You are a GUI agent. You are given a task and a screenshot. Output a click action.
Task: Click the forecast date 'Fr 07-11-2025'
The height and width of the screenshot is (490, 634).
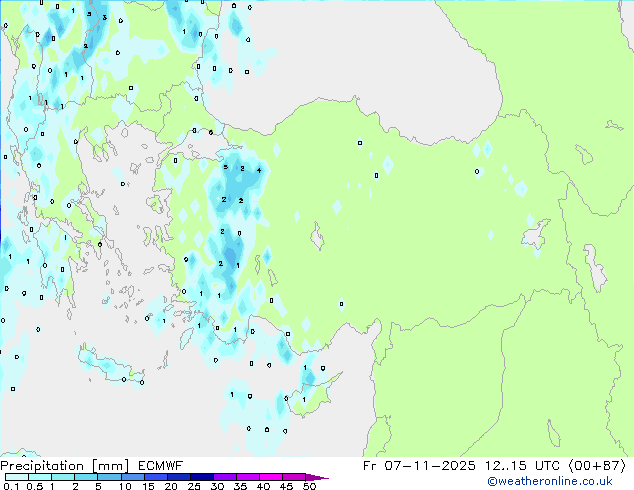pos(419,466)
